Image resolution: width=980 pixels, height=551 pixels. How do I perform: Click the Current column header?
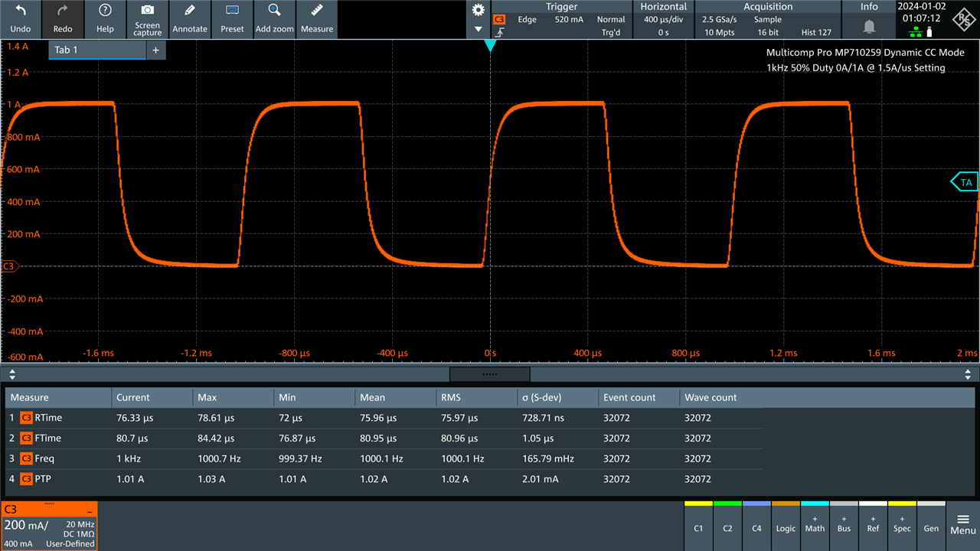(x=152, y=397)
